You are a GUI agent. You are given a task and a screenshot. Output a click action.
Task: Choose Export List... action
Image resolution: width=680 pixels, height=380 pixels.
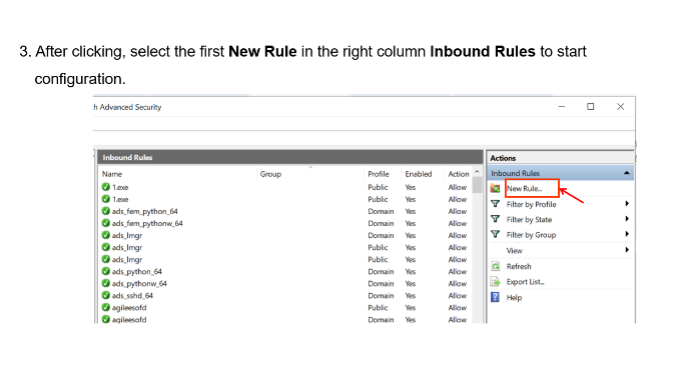tap(525, 282)
